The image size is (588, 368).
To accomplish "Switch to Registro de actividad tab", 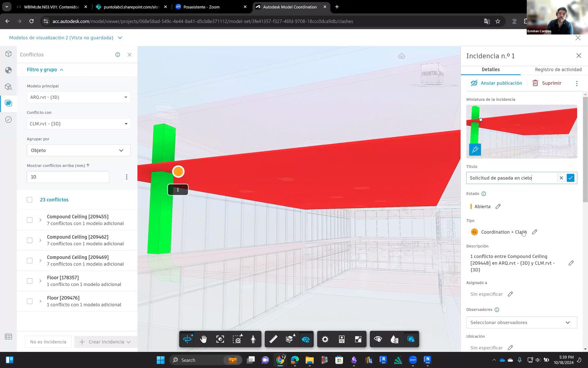I will click(x=558, y=70).
